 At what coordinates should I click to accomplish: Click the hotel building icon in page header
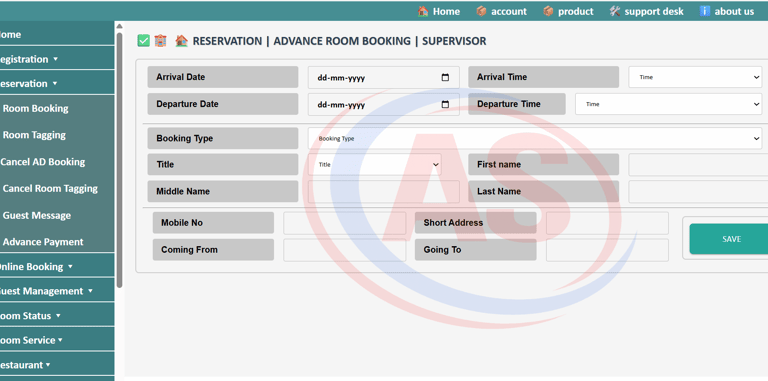(160, 41)
